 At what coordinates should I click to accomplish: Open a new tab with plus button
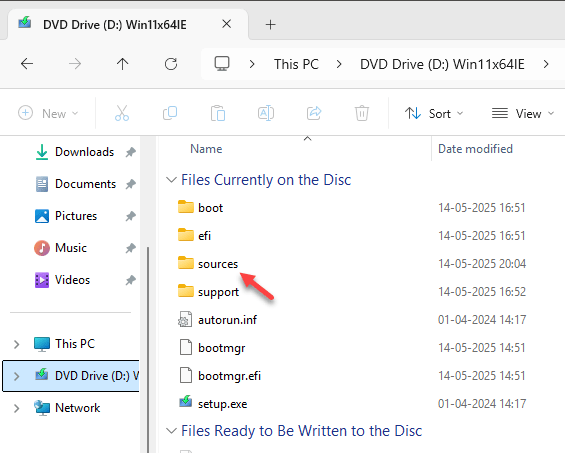271,25
